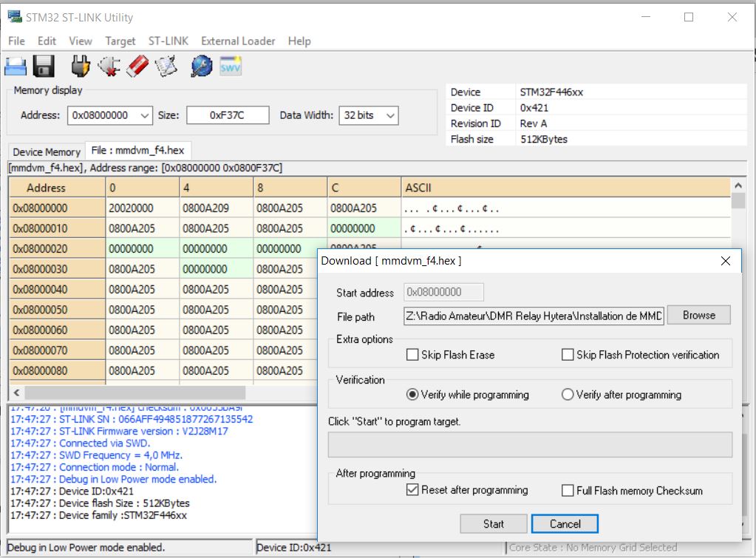Close the Download dialog with its X
The image size is (756, 558).
tap(725, 261)
